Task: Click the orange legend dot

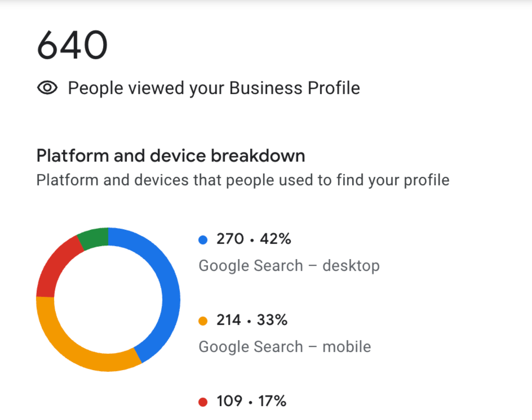Action: pyautogui.click(x=203, y=321)
